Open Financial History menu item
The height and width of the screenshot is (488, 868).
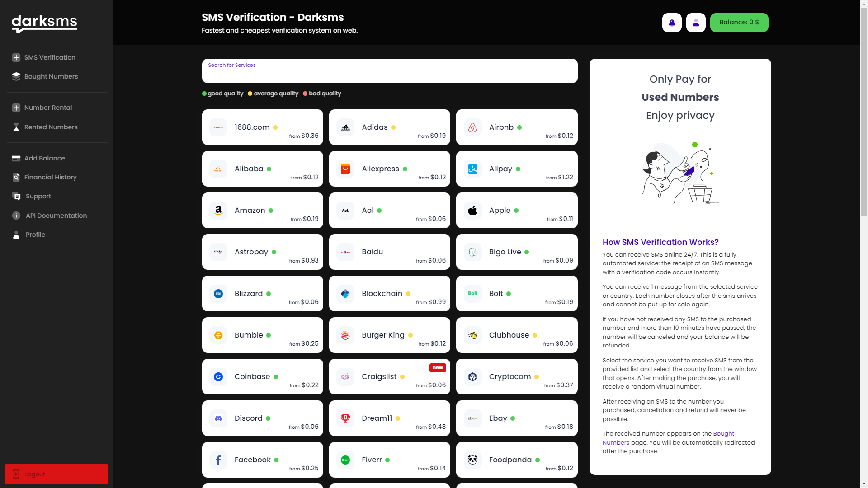[x=50, y=177]
